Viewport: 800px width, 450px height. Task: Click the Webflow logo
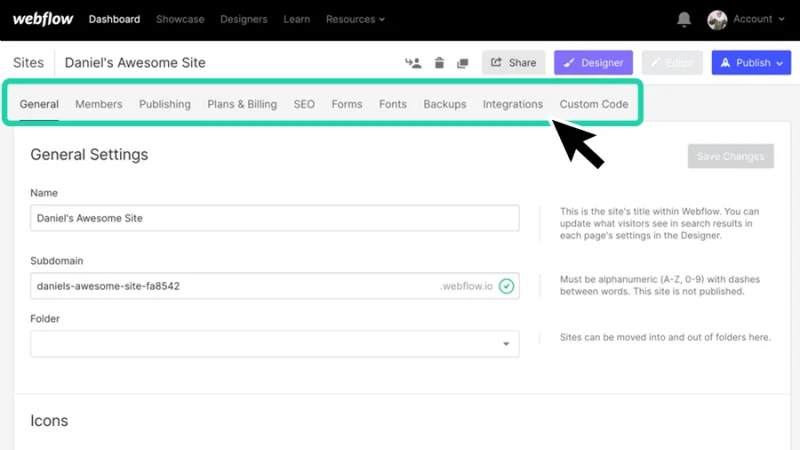[x=43, y=19]
